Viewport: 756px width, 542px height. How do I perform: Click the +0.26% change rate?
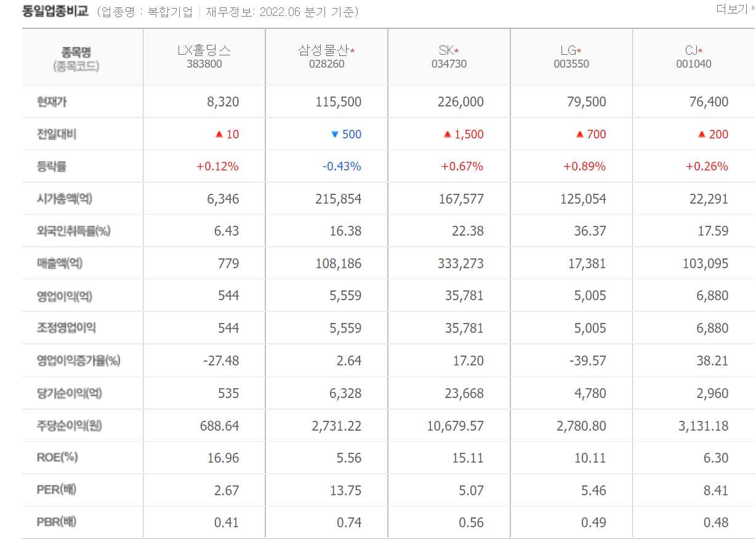(x=707, y=167)
